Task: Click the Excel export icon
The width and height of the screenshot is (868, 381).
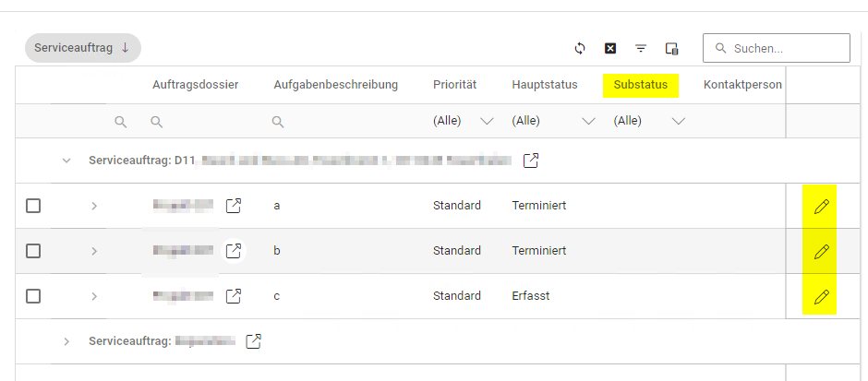Action: pyautogui.click(x=610, y=48)
